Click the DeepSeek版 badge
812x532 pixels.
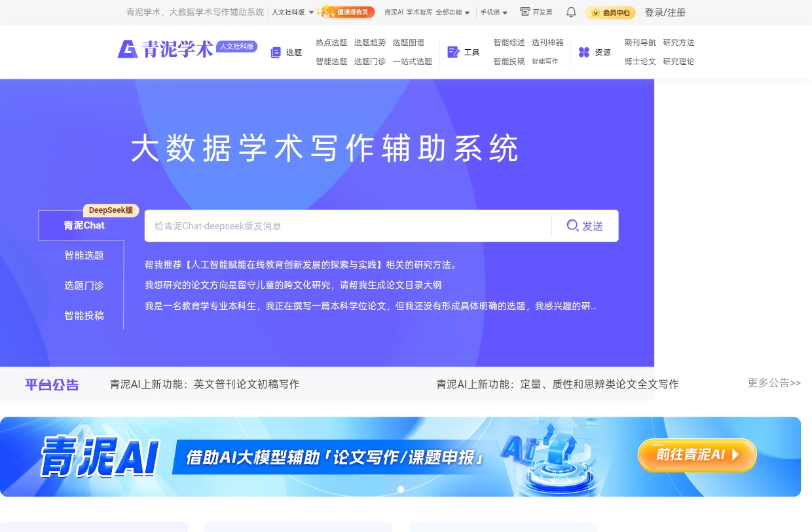coord(111,210)
